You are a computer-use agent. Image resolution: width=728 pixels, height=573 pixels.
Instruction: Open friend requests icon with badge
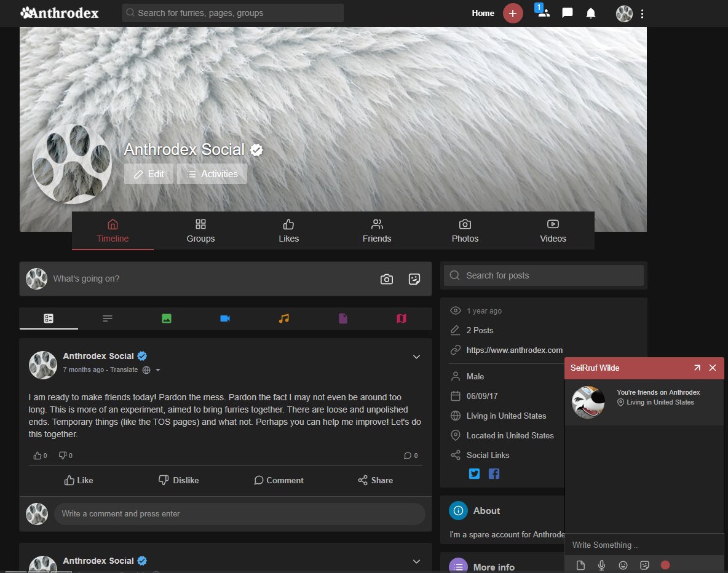tap(542, 11)
